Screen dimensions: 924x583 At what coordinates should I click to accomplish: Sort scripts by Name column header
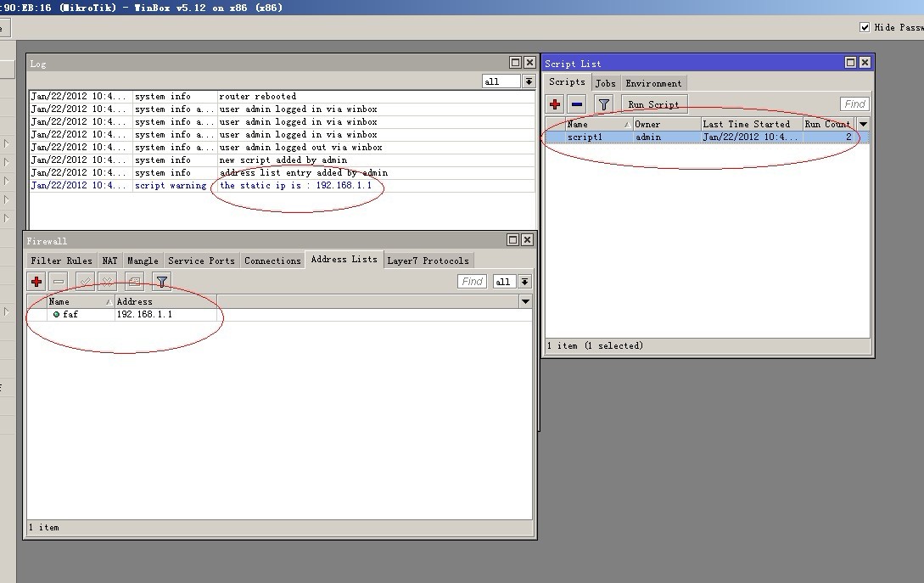pyautogui.click(x=598, y=124)
